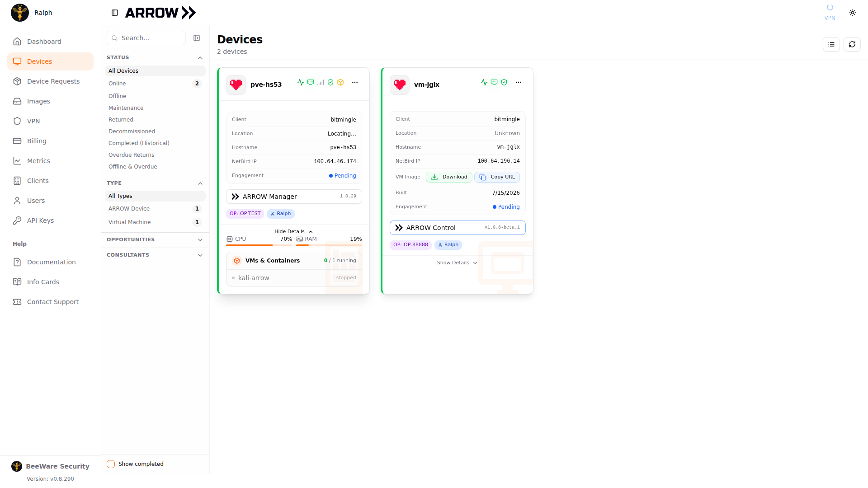Viewport: 868px width, 488px height.
Task: Click vm-jglx ethernet port icon
Action: (494, 82)
